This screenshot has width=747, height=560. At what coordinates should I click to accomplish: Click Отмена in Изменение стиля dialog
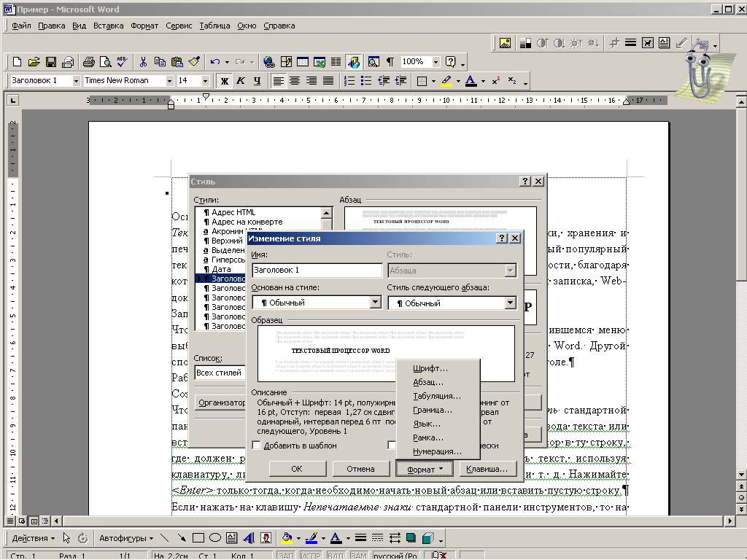pyautogui.click(x=360, y=469)
